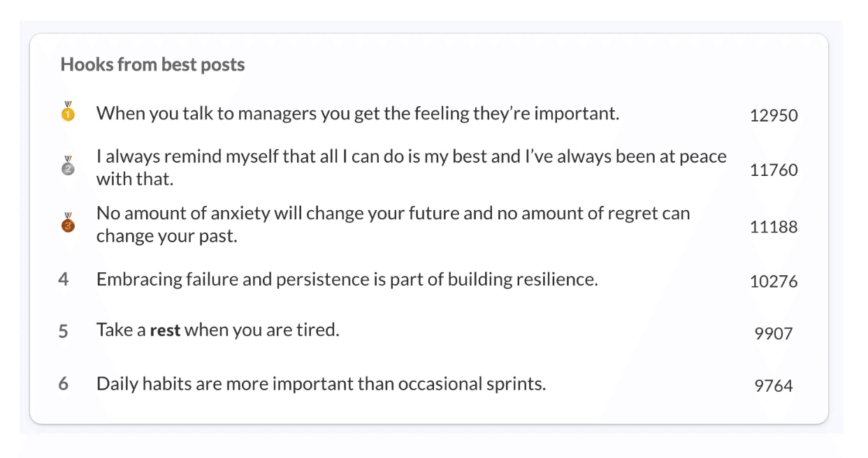This screenshot has width=868, height=458.
Task: Select the rank number 5
Action: coord(64,331)
